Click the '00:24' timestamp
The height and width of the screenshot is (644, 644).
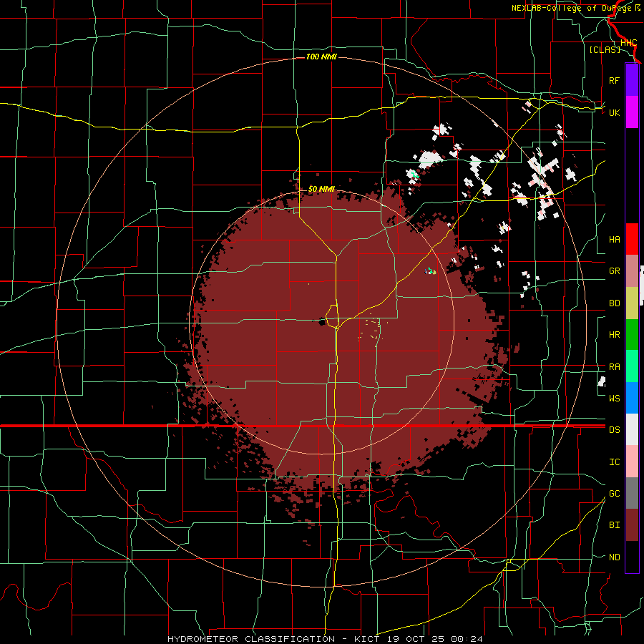[x=466, y=639]
